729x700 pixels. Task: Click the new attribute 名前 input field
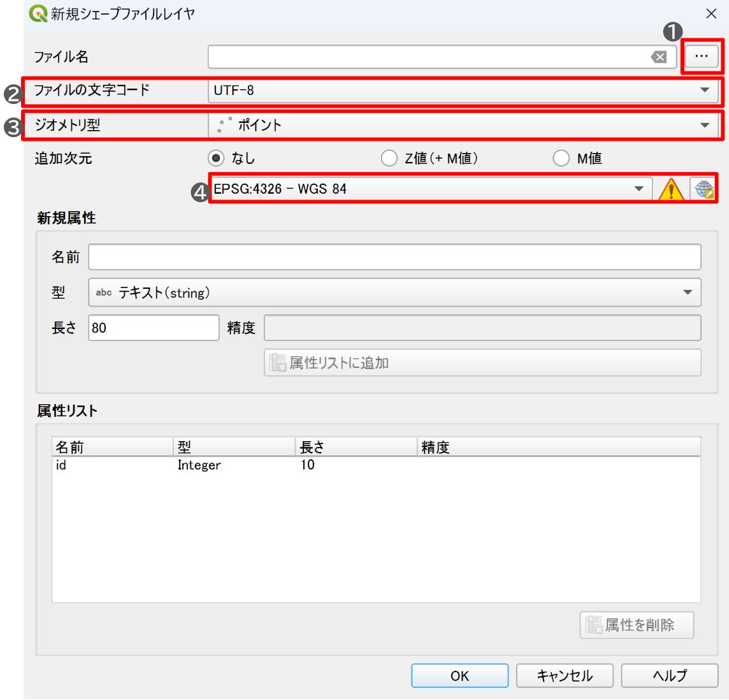pyautogui.click(x=394, y=257)
